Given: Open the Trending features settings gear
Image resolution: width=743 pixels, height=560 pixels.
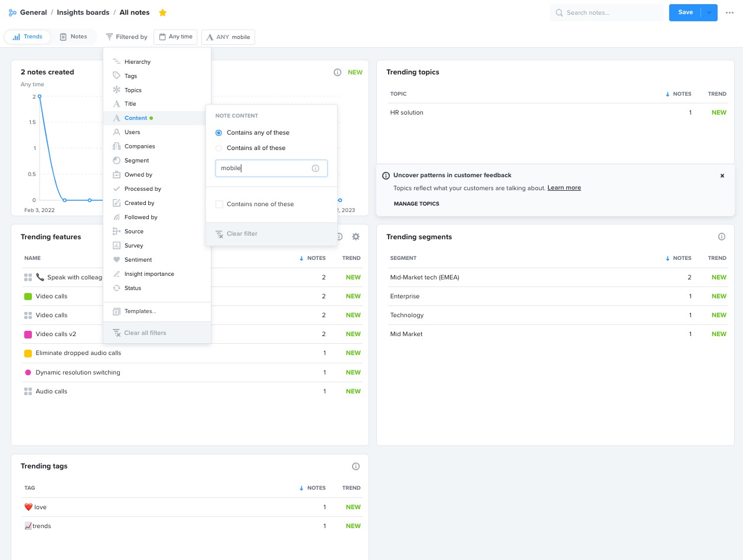Looking at the screenshot, I should tap(356, 236).
